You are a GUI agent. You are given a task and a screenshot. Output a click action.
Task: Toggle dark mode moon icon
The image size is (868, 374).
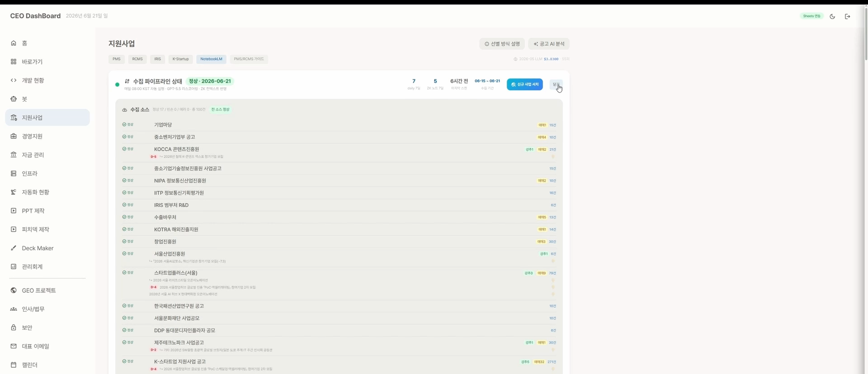click(x=832, y=16)
